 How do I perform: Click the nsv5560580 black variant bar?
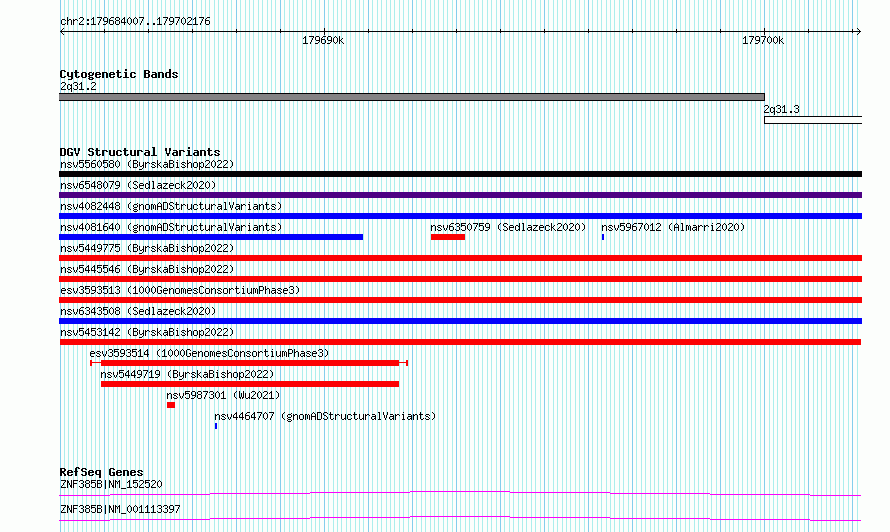(460, 174)
